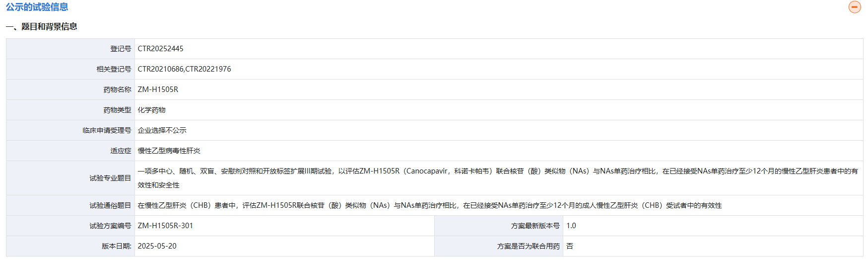Select the drug name value ZM-H1505R

(x=158, y=89)
